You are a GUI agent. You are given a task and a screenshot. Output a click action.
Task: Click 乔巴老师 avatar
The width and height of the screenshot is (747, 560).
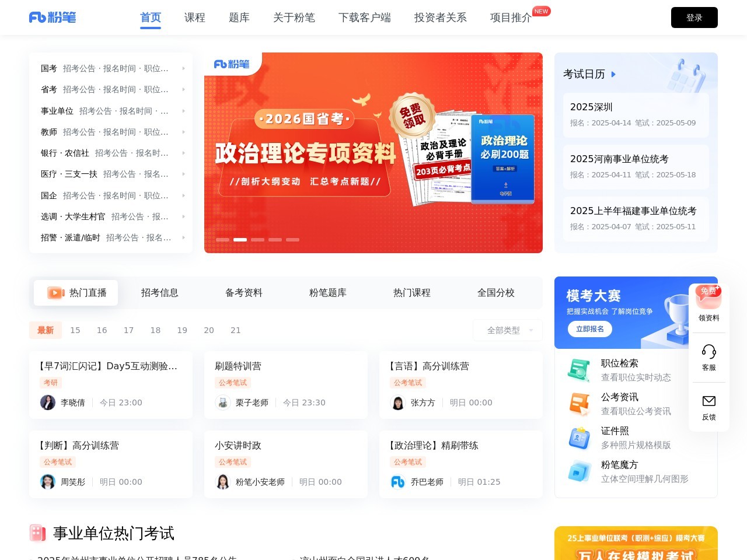pyautogui.click(x=398, y=482)
